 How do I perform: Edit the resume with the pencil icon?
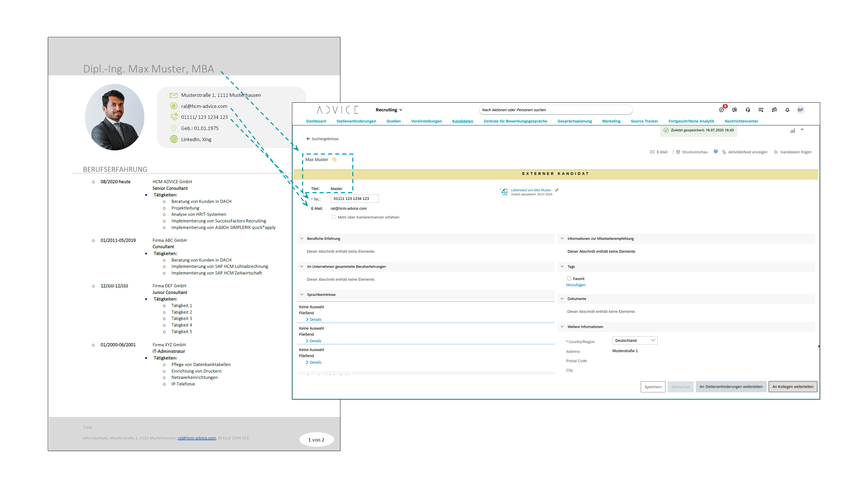point(557,190)
